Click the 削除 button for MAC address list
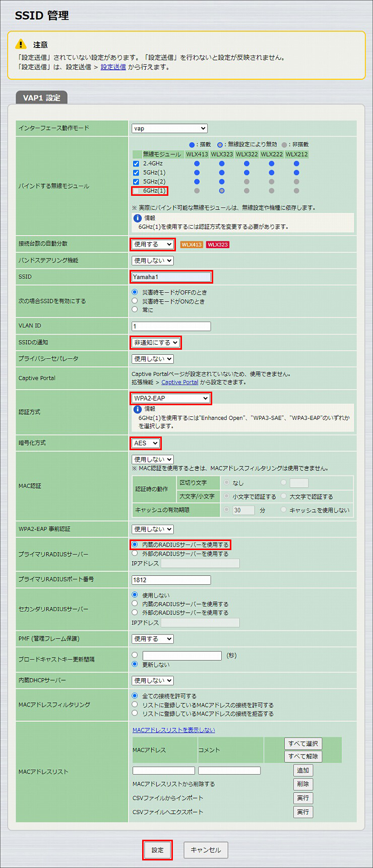The height and width of the screenshot is (868, 373). point(303,784)
